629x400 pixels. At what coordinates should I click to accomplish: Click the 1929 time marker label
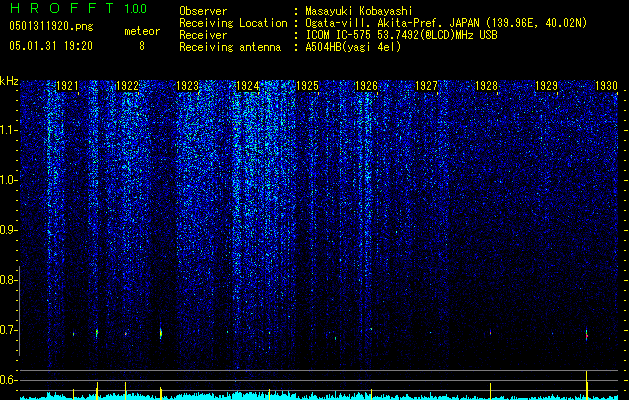pyautogui.click(x=546, y=86)
